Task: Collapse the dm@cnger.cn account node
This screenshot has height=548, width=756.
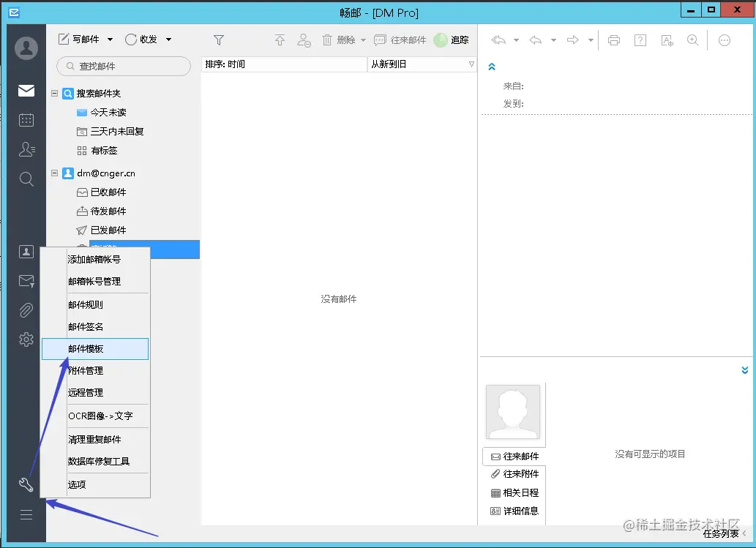Action: point(54,173)
